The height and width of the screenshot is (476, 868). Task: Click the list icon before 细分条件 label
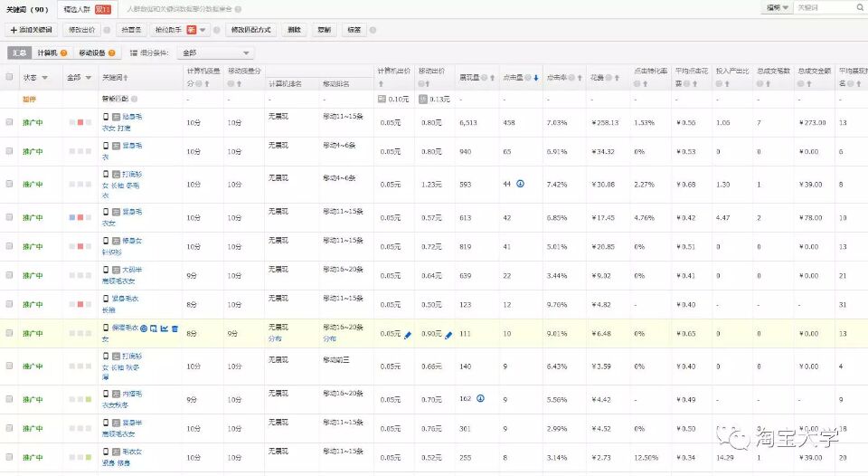point(134,53)
